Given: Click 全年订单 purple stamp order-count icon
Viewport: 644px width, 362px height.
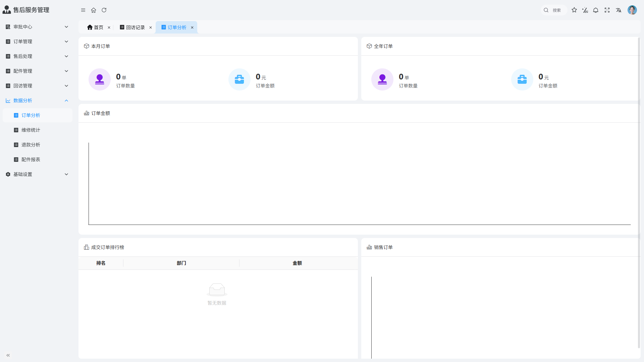Looking at the screenshot, I should click(x=382, y=79).
